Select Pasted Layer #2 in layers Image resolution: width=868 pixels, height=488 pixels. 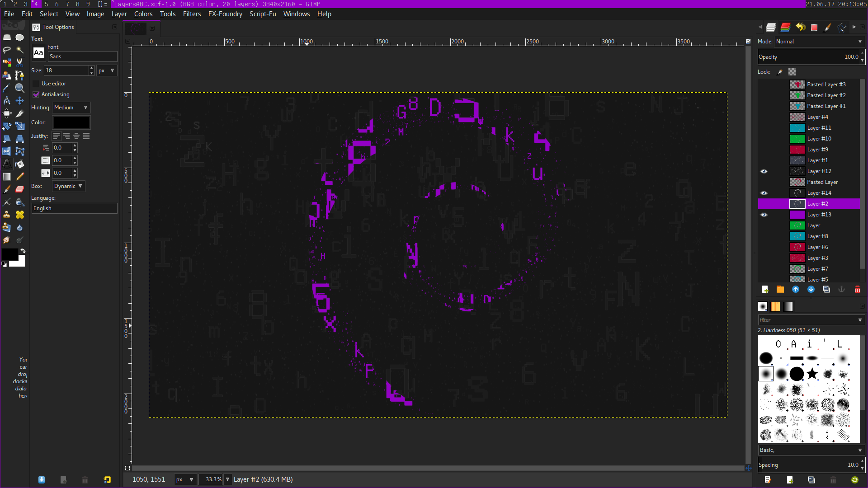[x=826, y=95]
